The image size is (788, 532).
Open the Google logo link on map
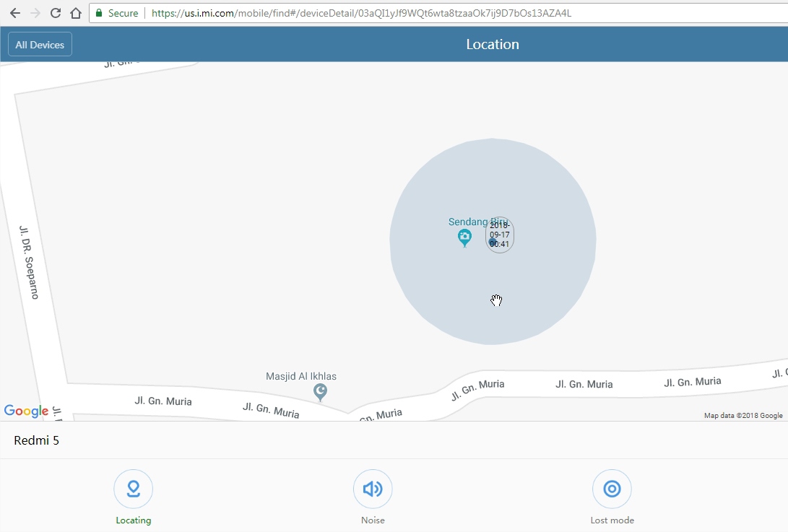(26, 411)
